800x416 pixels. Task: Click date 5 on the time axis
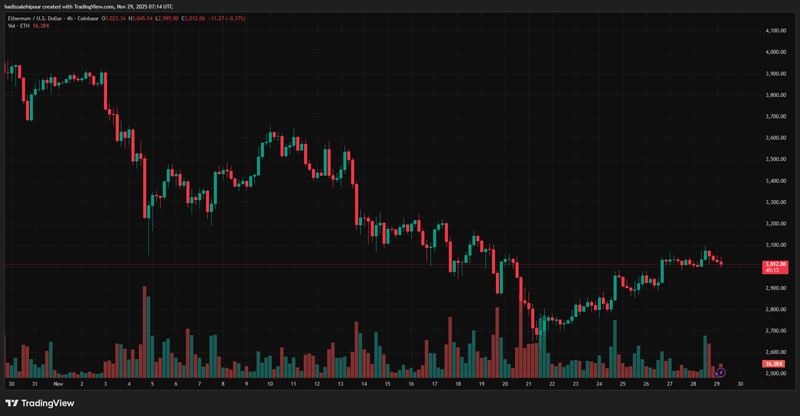pos(152,383)
